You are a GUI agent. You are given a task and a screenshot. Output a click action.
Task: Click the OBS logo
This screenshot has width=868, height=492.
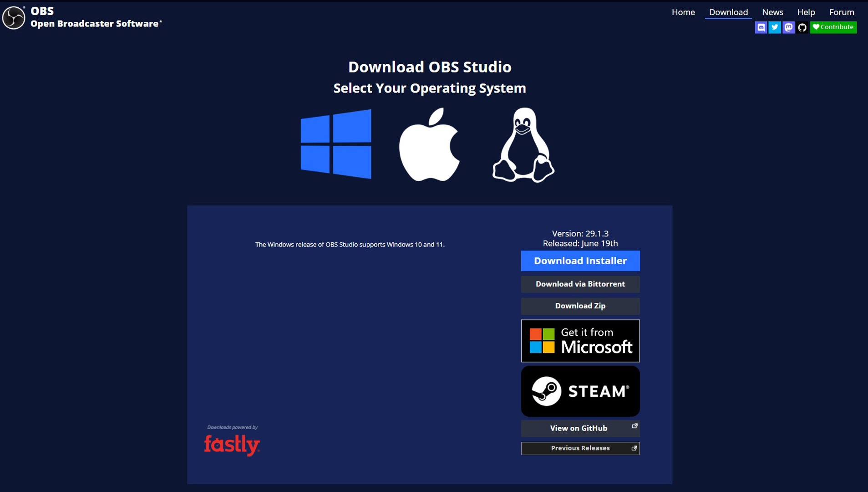click(x=13, y=17)
